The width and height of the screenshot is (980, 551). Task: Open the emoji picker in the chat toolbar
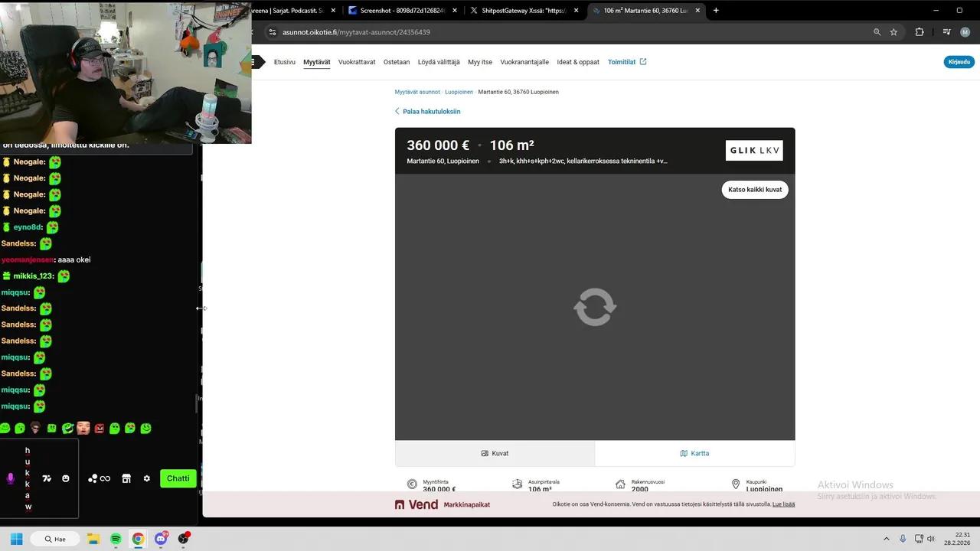(x=65, y=478)
